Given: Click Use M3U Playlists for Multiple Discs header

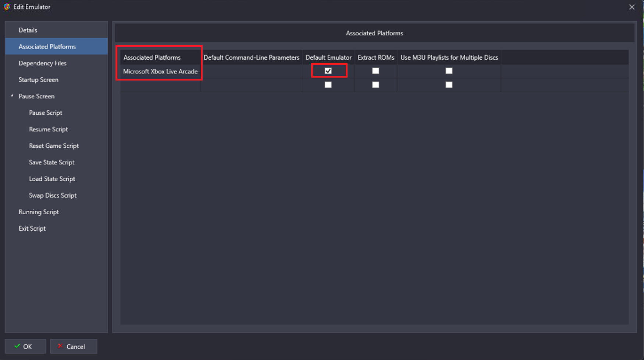Looking at the screenshot, I should tap(449, 57).
